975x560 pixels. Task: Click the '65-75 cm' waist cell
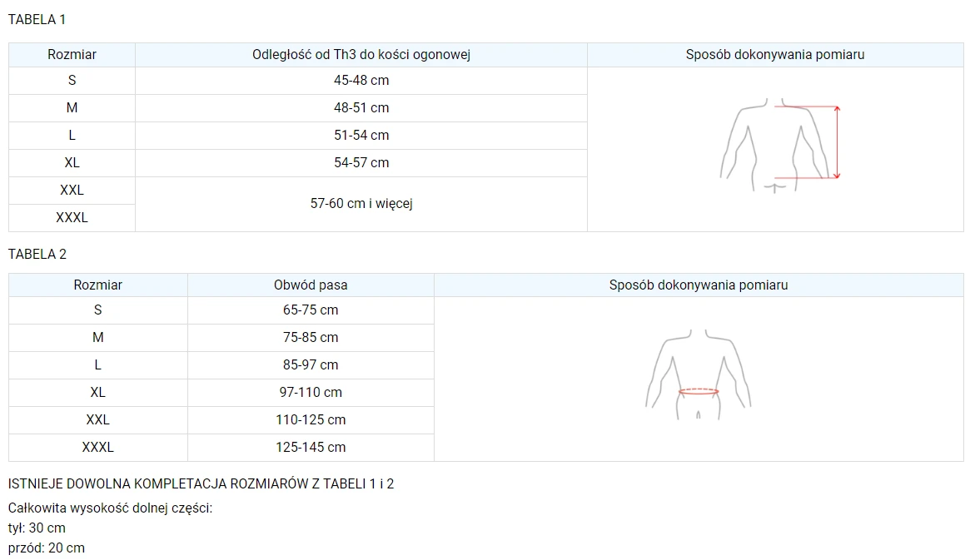point(311,310)
